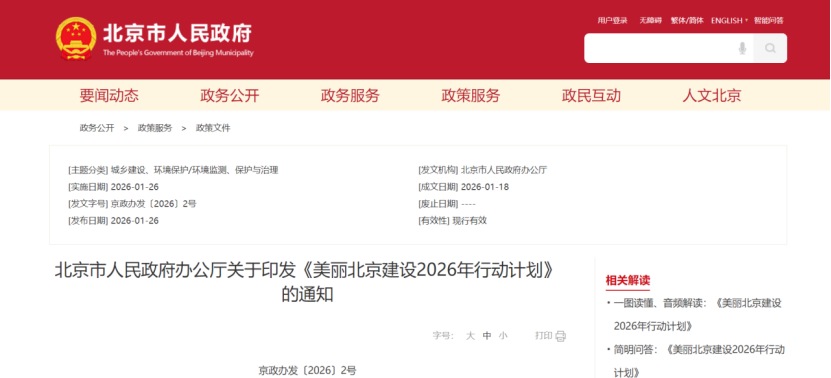Click the 北京市人民政府 site title
831x378 pixels.
coord(178,33)
